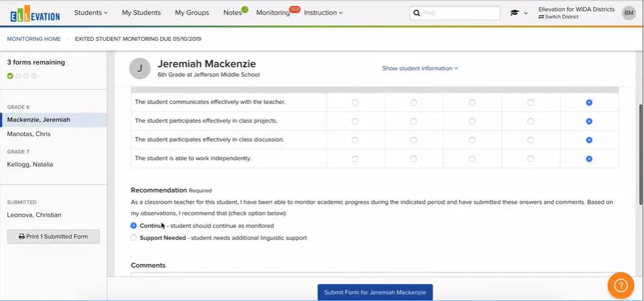644x301 pixels.
Task: Open the Students dropdown menu
Action: tap(91, 13)
